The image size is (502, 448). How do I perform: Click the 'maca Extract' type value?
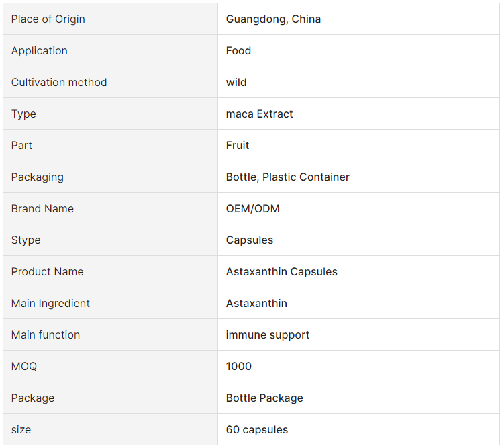coord(259,114)
